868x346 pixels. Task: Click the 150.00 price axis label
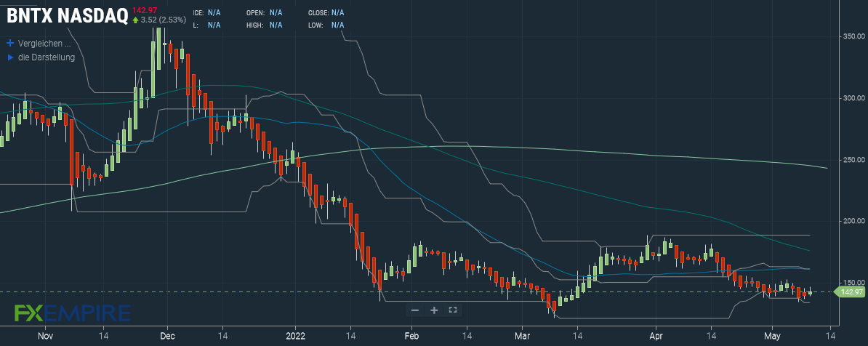pos(854,283)
